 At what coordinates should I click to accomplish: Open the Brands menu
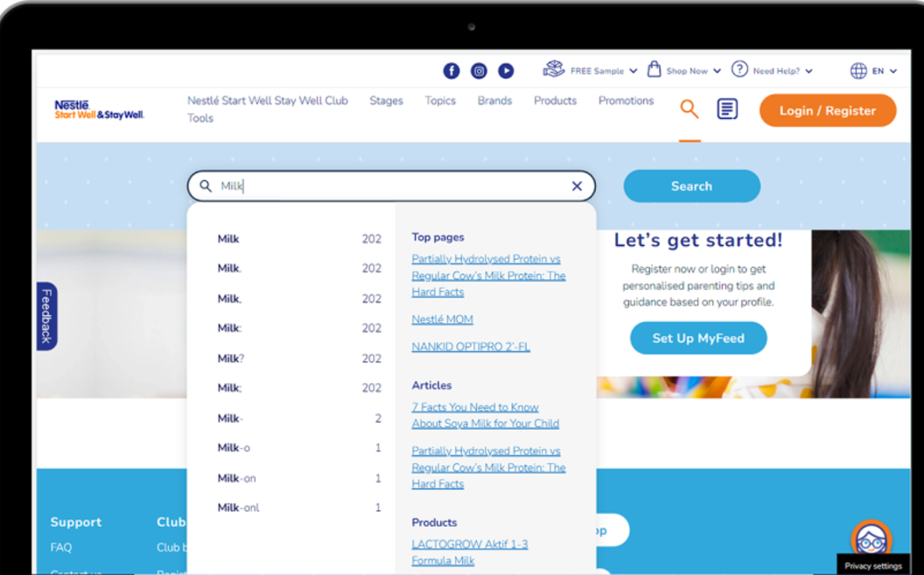494,101
